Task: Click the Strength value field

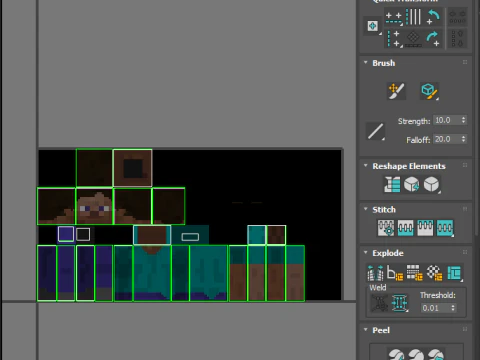Action: [447, 120]
